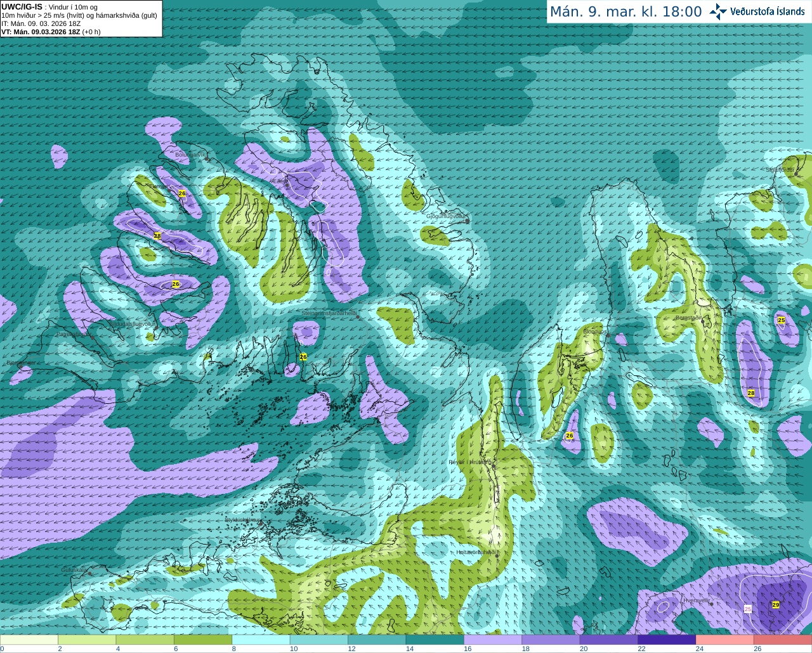The image size is (812, 653).
Task: Click the Holtavörðuheiði station label
Action: tap(476, 552)
